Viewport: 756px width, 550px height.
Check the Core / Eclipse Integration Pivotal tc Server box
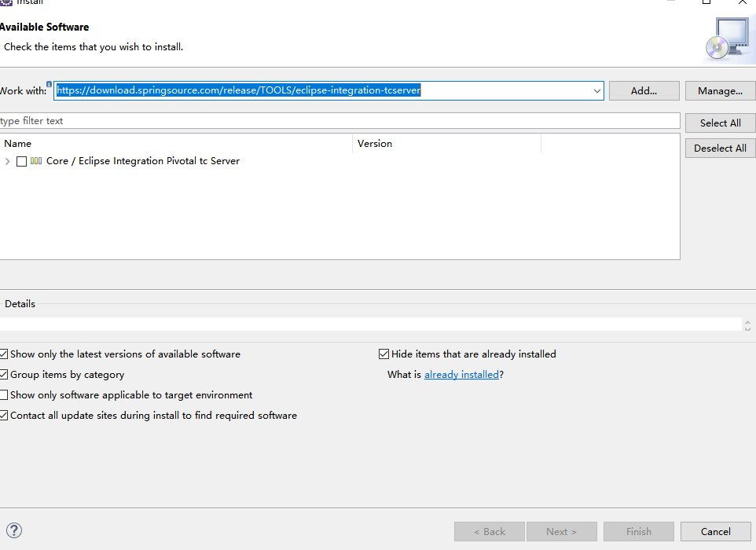(x=22, y=162)
